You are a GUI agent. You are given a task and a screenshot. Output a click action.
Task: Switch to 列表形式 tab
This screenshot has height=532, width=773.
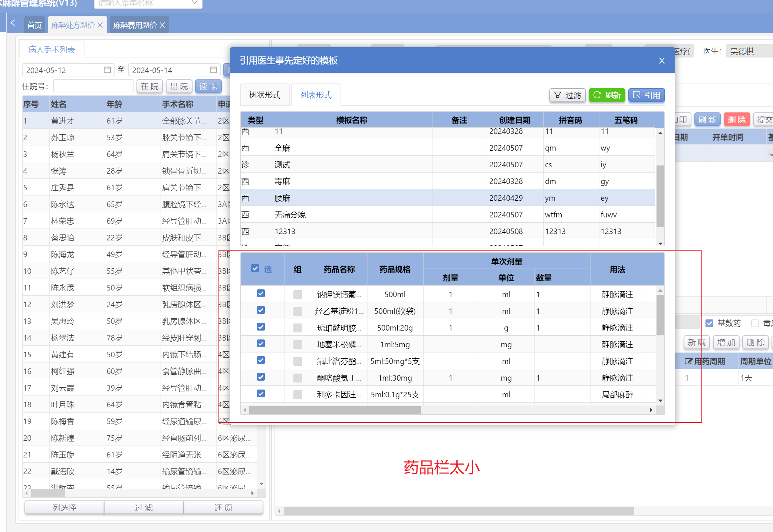316,95
